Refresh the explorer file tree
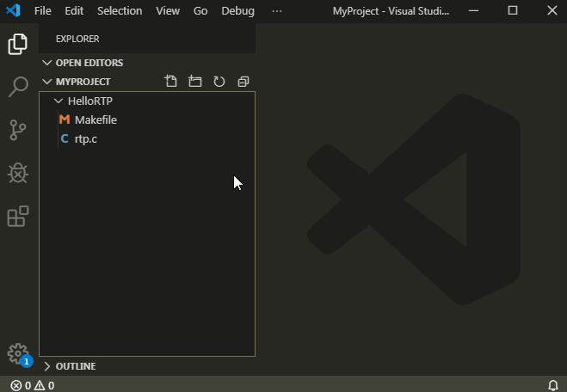This screenshot has width=567, height=392. [x=219, y=82]
